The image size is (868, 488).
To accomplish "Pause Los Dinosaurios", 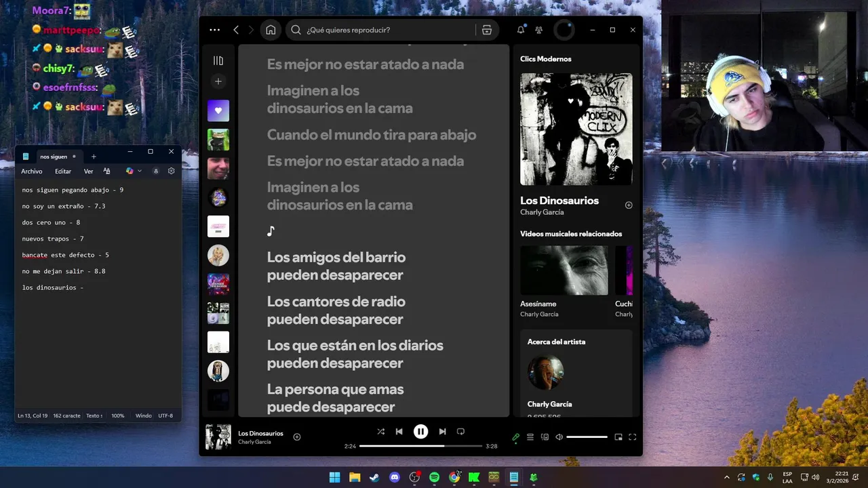I will (x=421, y=431).
